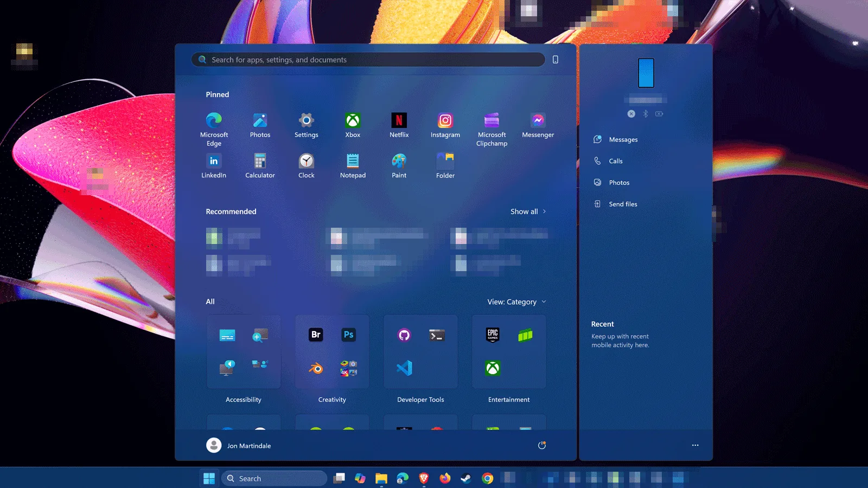
Task: Open Calls in the phone panel
Action: (608, 161)
